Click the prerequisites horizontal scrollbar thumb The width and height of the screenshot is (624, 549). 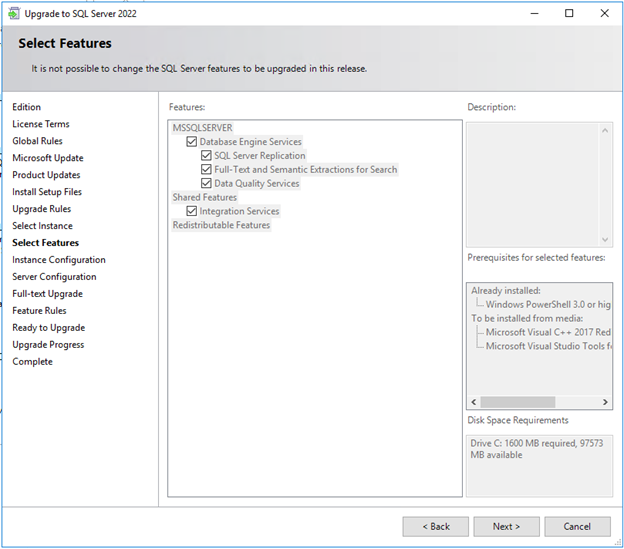pos(518,402)
